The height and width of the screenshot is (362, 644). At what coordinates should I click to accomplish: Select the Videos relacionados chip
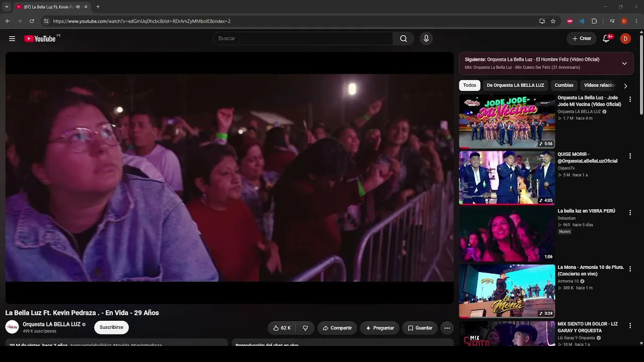coord(600,85)
